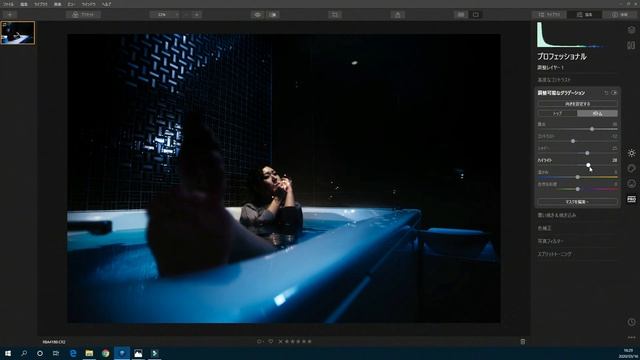Click the Set Orientation button
The height and width of the screenshot is (360, 640).
[577, 104]
